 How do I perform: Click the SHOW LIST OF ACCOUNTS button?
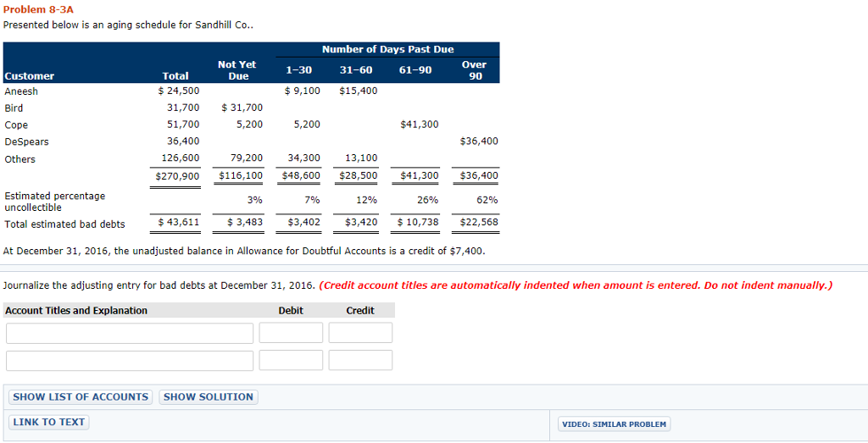[81, 396]
